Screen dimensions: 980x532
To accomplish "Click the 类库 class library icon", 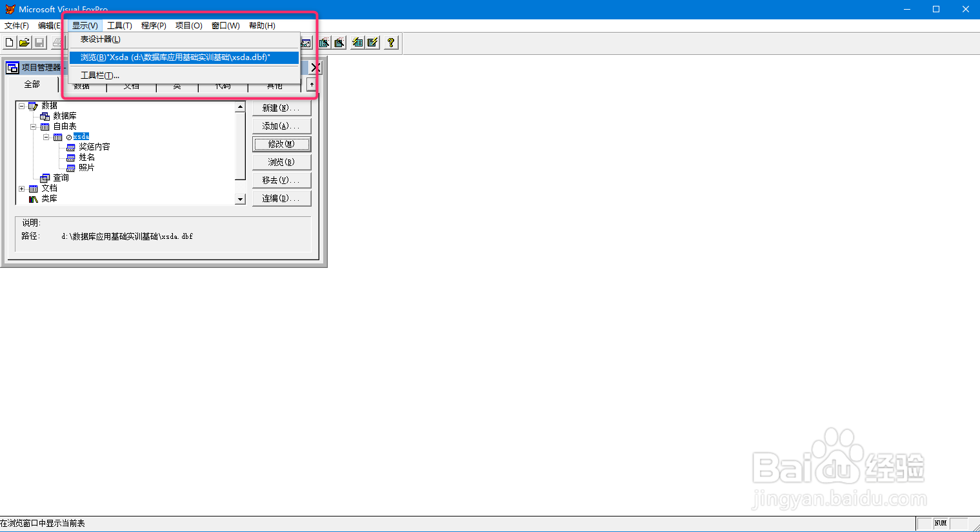I will click(x=33, y=199).
